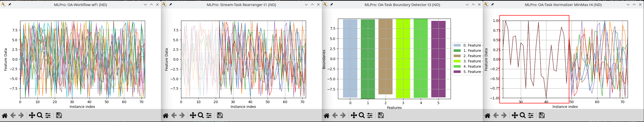Toggle the pin of the OA-Workflow wf1 window
This screenshot has width=644, height=122.
10,5
